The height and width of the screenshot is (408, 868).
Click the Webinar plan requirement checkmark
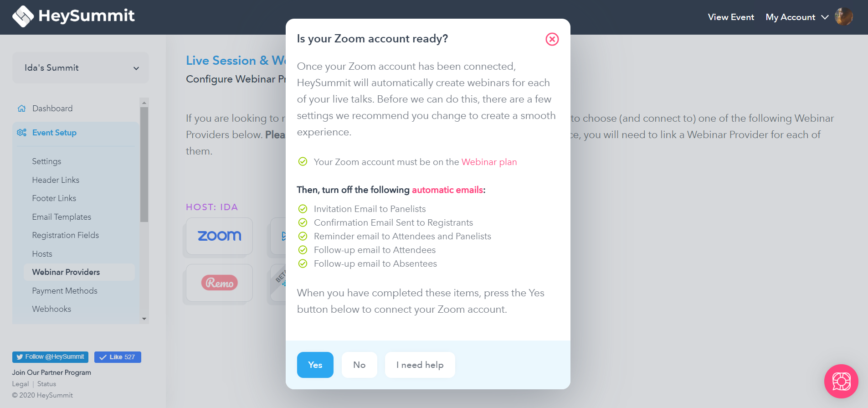coord(303,161)
